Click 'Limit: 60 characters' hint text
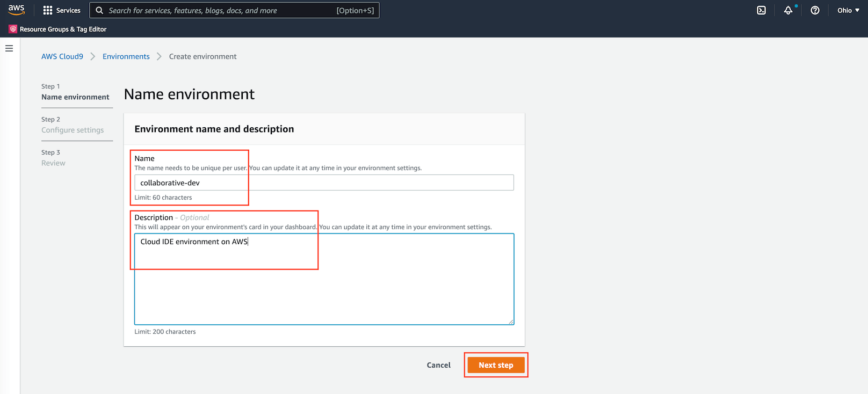 coord(163,198)
